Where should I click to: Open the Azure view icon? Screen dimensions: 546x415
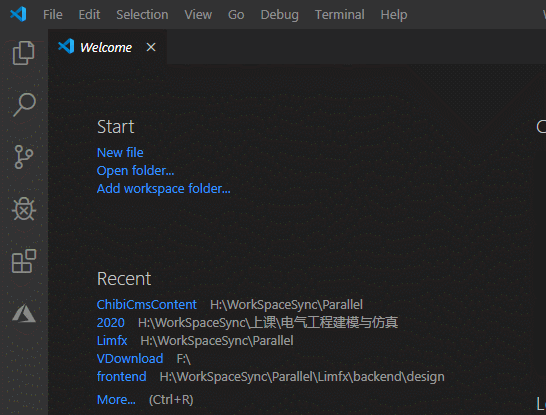coord(24,313)
